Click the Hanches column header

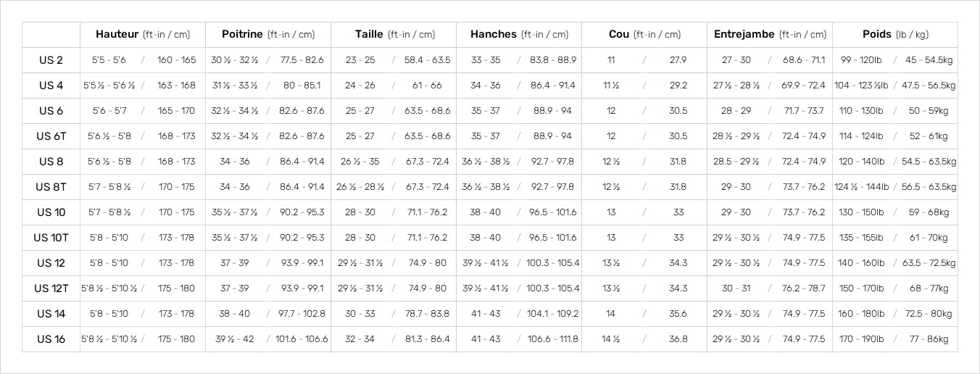[519, 35]
